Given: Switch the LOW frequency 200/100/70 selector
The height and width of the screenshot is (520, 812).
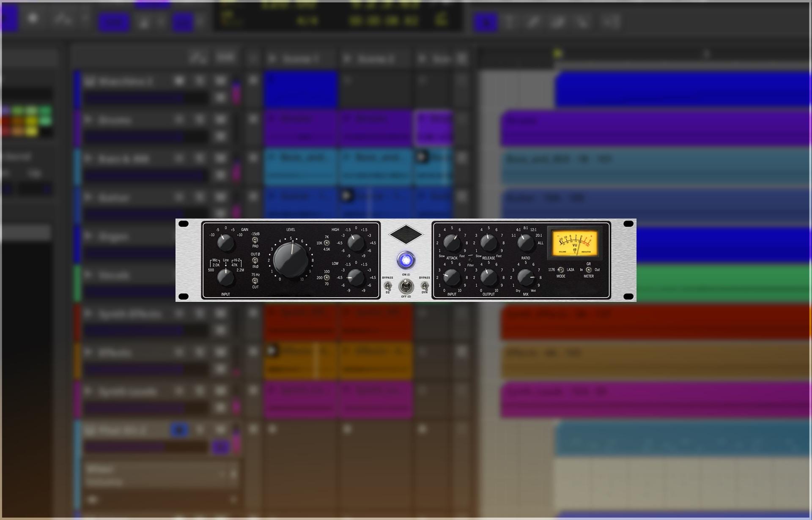Looking at the screenshot, I should (326, 278).
